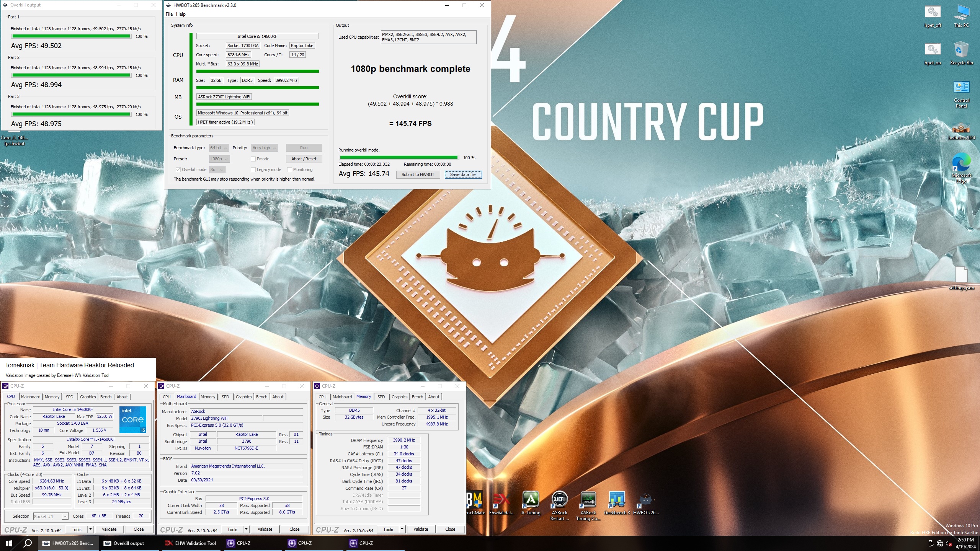This screenshot has width=980, height=551.
Task: Expand Tools arrow in Mainboard CPU-Z window
Action: (x=246, y=529)
